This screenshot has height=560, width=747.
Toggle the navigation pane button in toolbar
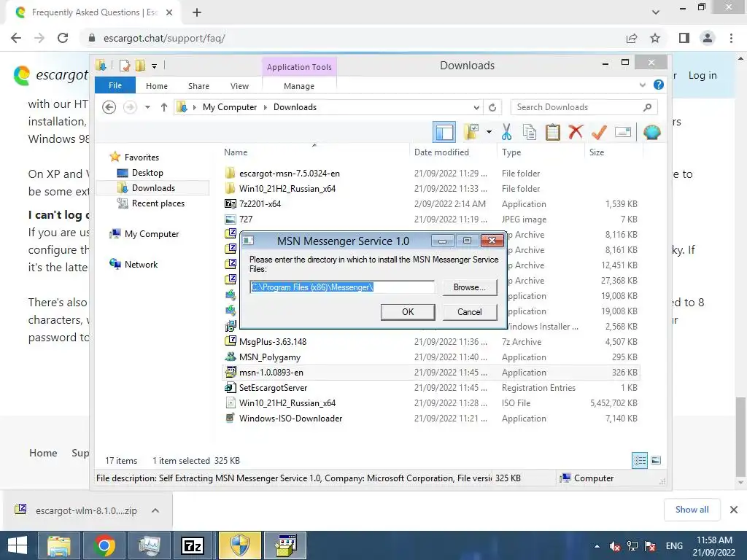[x=444, y=132]
